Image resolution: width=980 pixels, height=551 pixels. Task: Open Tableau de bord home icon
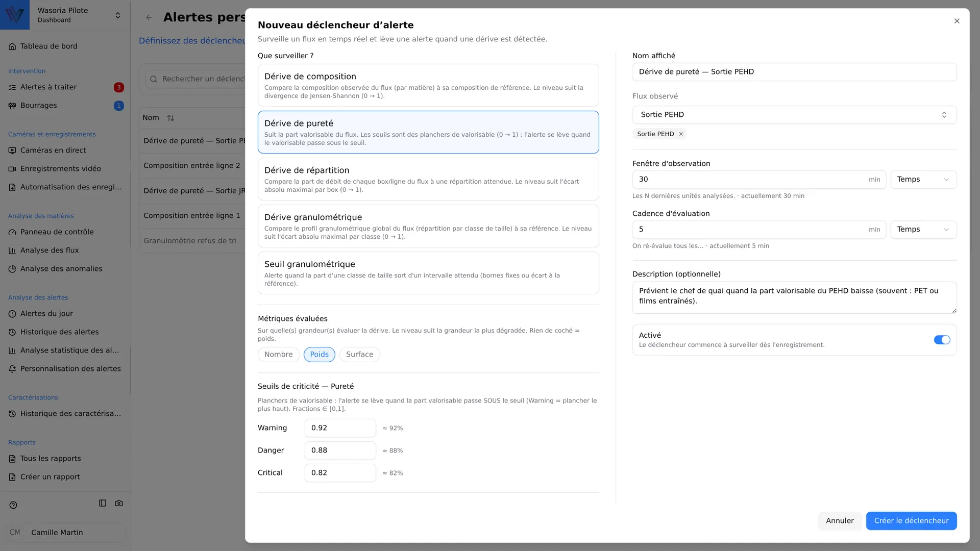pyautogui.click(x=12, y=46)
